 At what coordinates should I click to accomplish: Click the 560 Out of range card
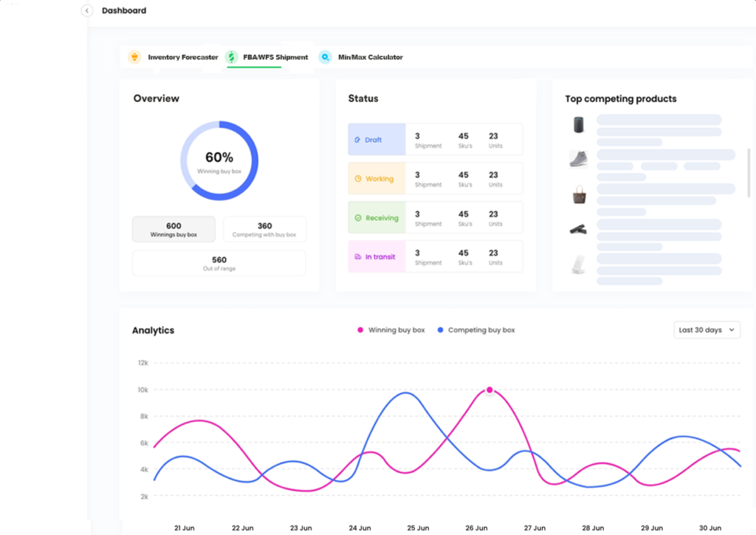point(219,263)
